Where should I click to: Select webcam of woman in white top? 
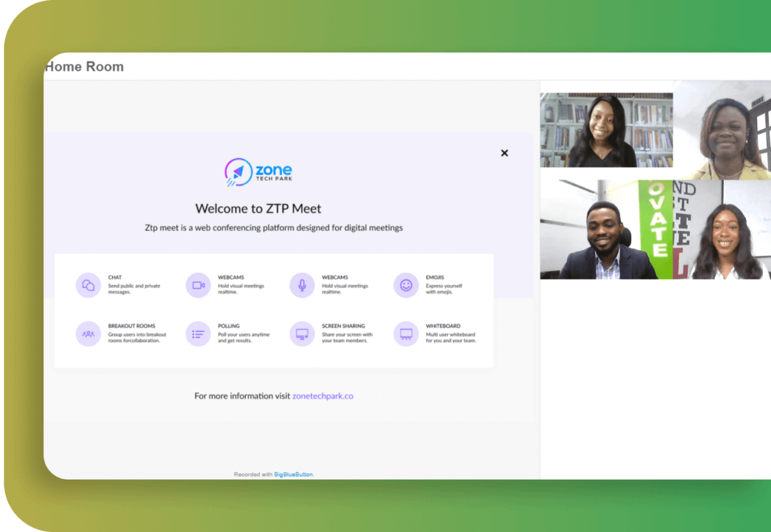pos(722,230)
